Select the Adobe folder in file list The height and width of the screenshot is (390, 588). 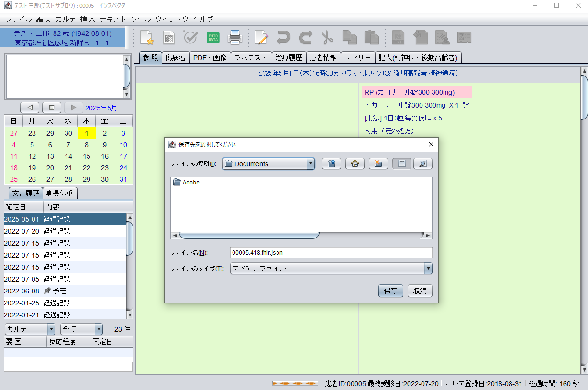[x=190, y=183]
